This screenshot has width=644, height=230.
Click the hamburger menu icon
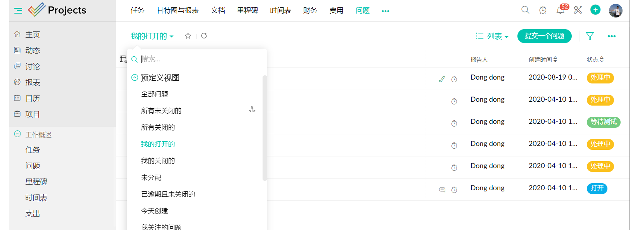pos(18,10)
